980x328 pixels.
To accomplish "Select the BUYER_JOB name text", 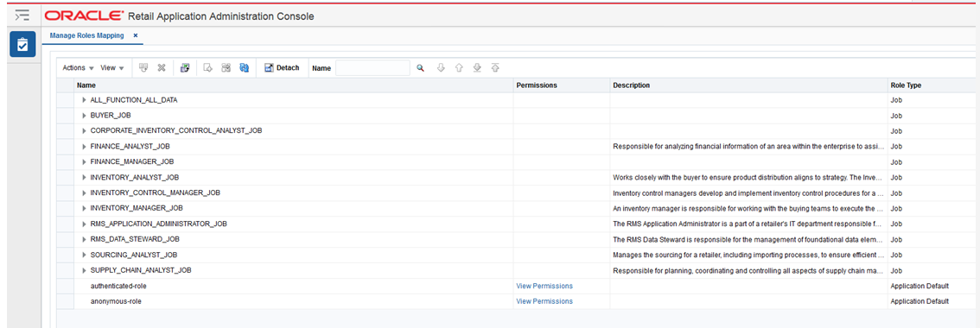I will tap(111, 116).
